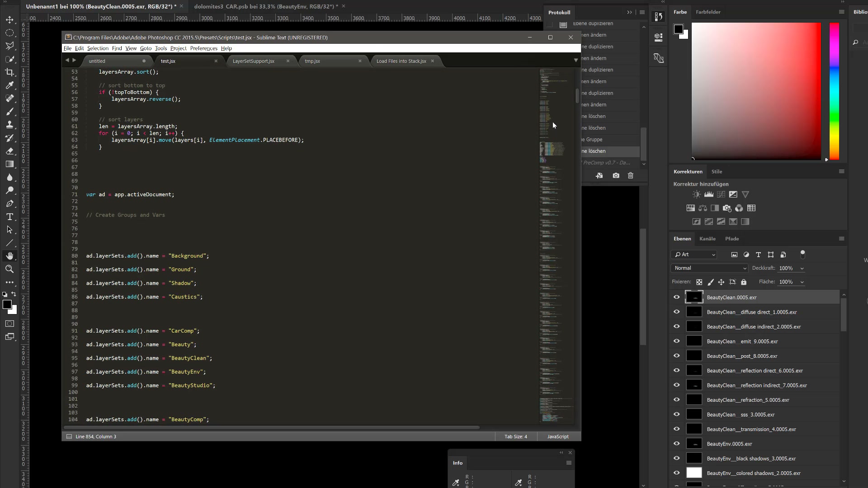Open the Selection menu in Sublime Text
The height and width of the screenshot is (488, 868).
click(x=98, y=48)
